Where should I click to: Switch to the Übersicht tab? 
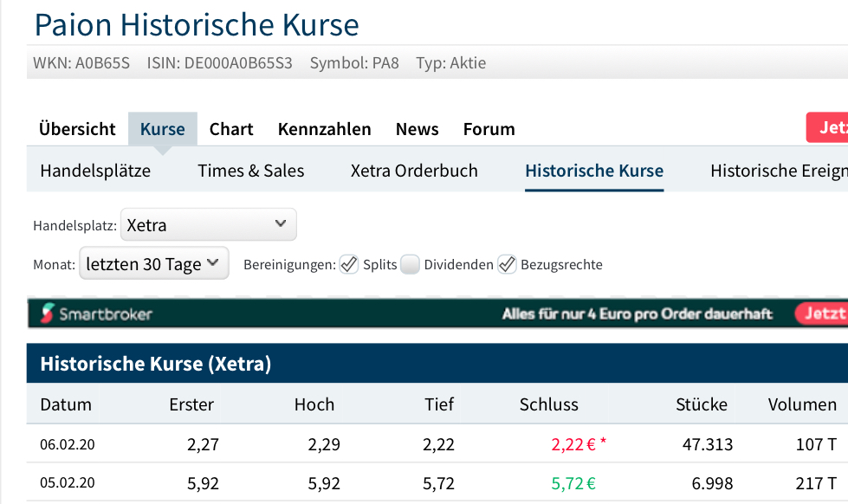[x=77, y=129]
